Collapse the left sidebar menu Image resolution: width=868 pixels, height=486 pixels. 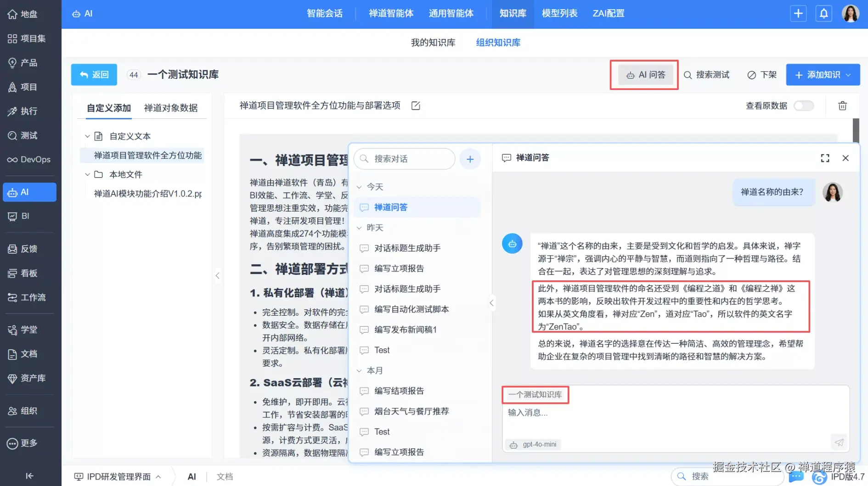point(30,476)
